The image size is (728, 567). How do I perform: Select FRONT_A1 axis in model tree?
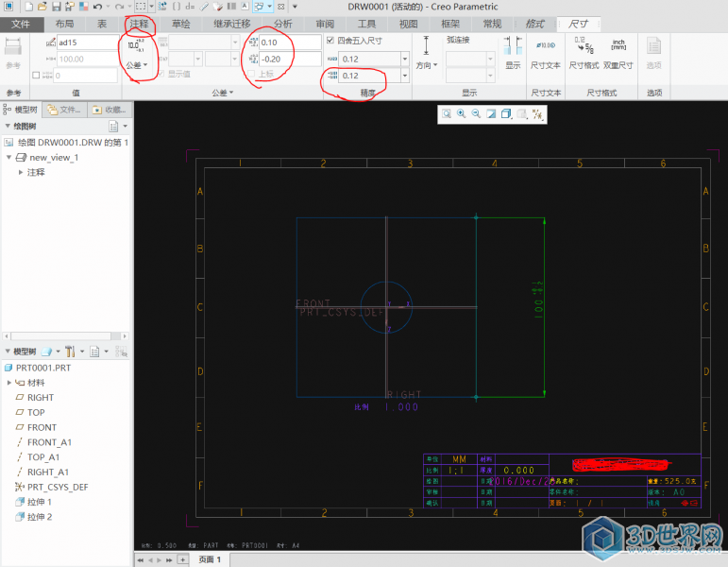49,442
